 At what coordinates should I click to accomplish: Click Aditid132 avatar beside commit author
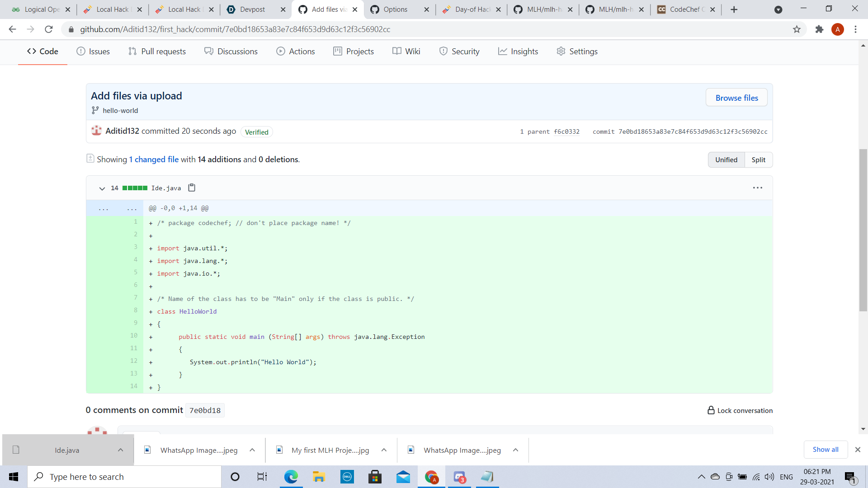[96, 131]
